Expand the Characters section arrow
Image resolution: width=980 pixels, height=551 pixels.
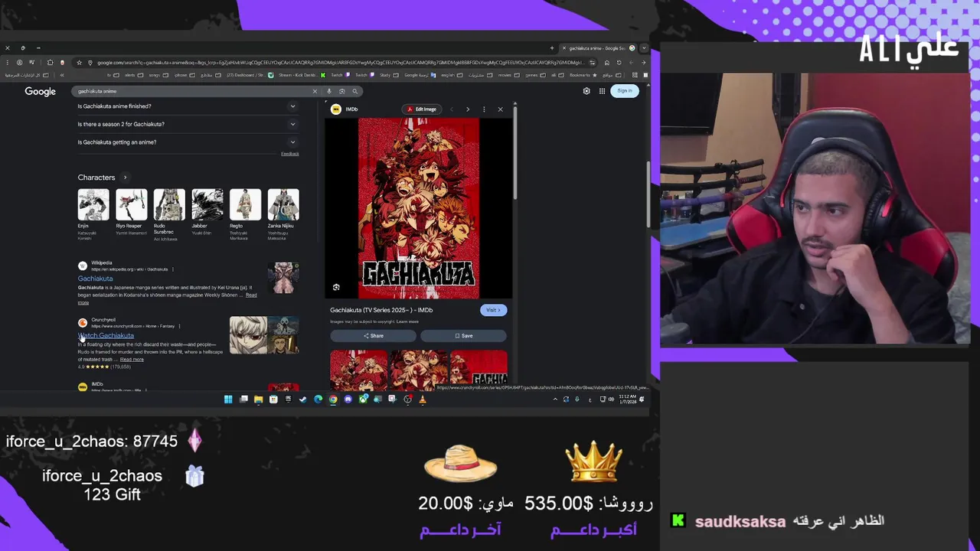click(126, 178)
